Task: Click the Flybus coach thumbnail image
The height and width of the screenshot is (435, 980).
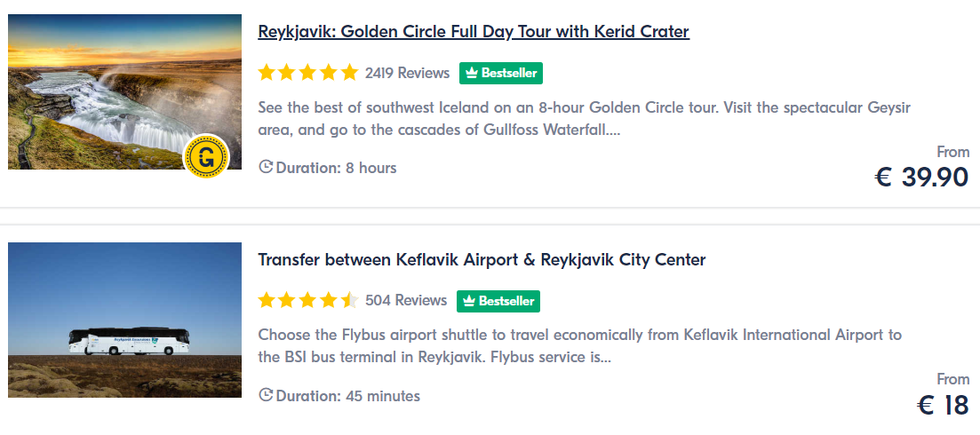Action: (125, 320)
